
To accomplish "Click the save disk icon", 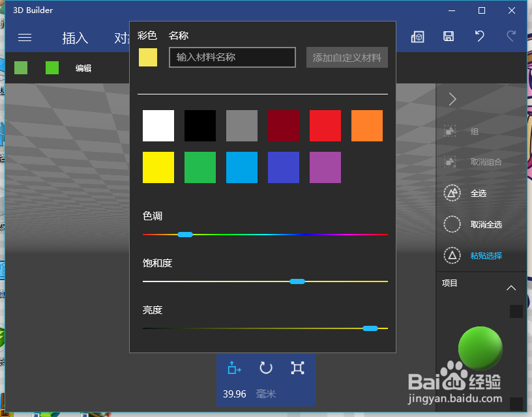I will (449, 36).
